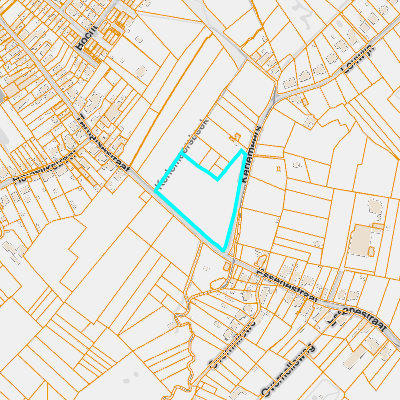Image resolution: width=400 pixels, height=400 pixels.
Task: Click the 'Bocht' street label
Action: click(86, 37)
